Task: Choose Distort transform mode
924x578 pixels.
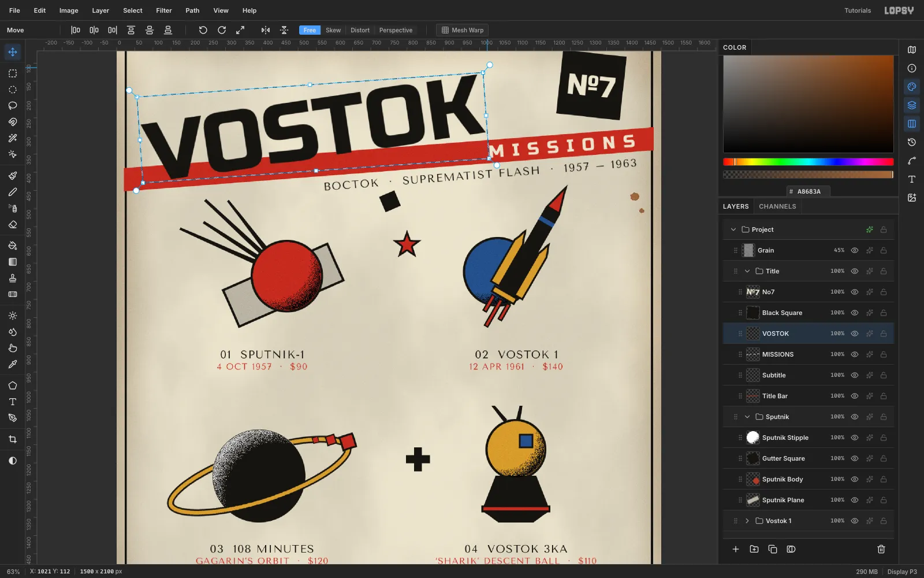Action: point(360,30)
